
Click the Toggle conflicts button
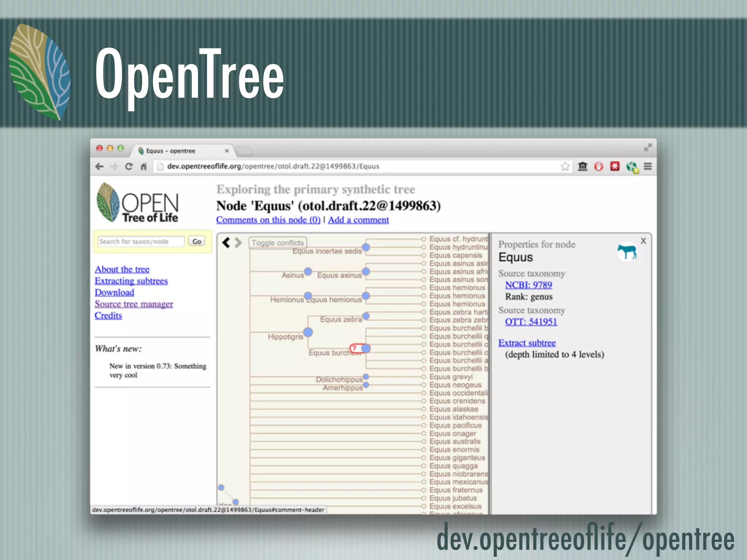278,242
